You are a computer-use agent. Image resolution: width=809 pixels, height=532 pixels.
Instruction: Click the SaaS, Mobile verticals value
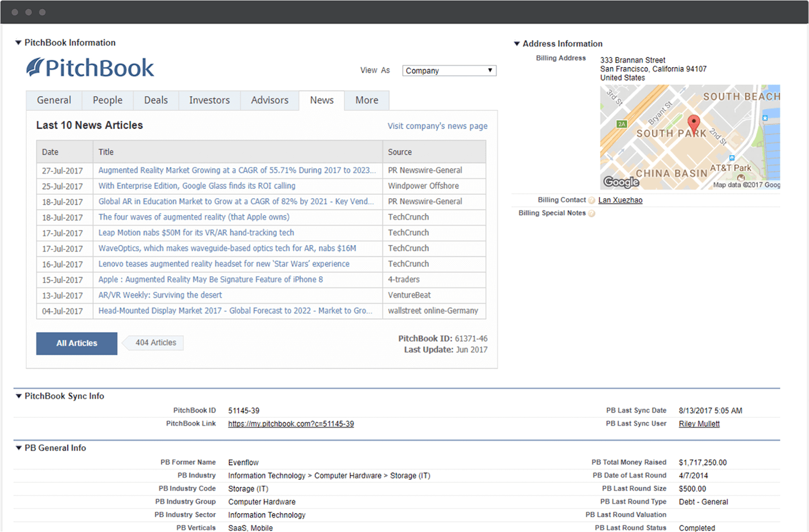[x=250, y=528]
